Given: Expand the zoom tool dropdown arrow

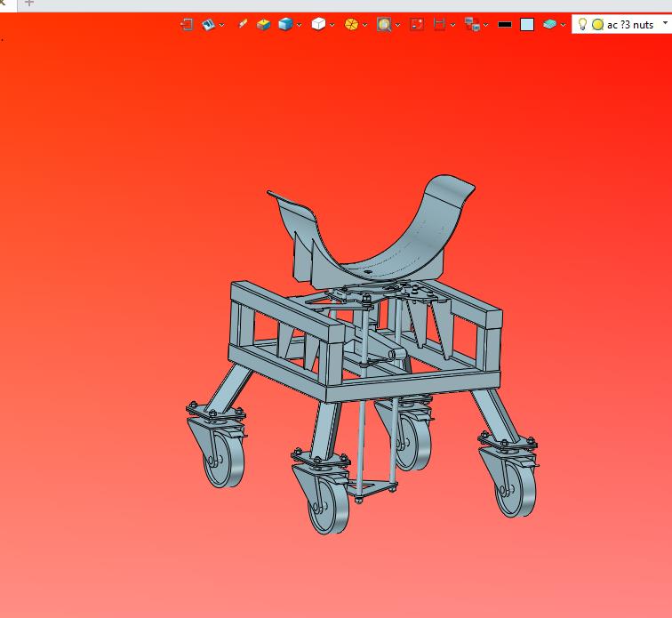Looking at the screenshot, I should point(397,25).
